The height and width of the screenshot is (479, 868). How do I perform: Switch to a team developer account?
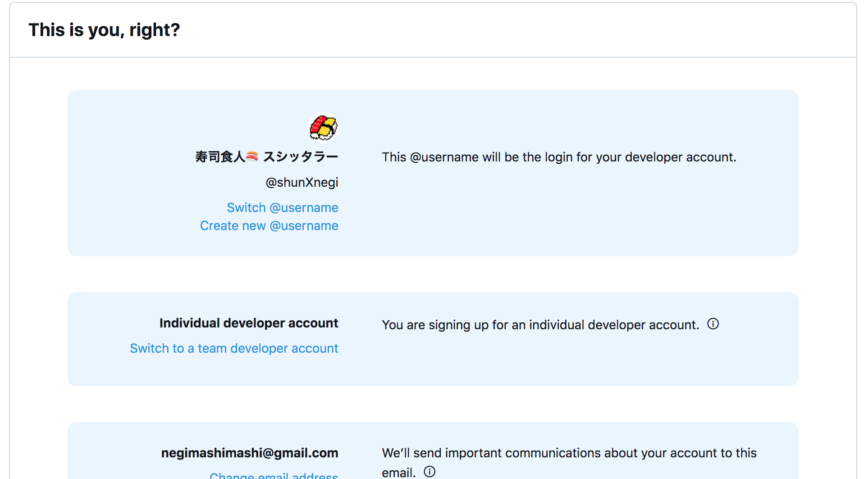tap(234, 348)
